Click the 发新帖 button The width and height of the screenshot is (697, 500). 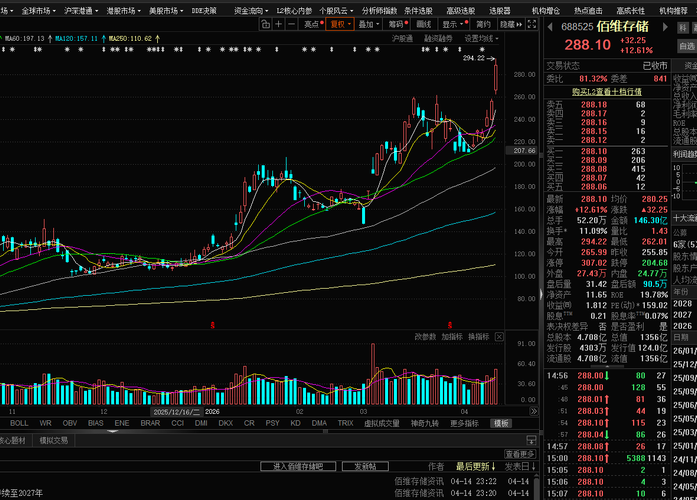pos(365,466)
